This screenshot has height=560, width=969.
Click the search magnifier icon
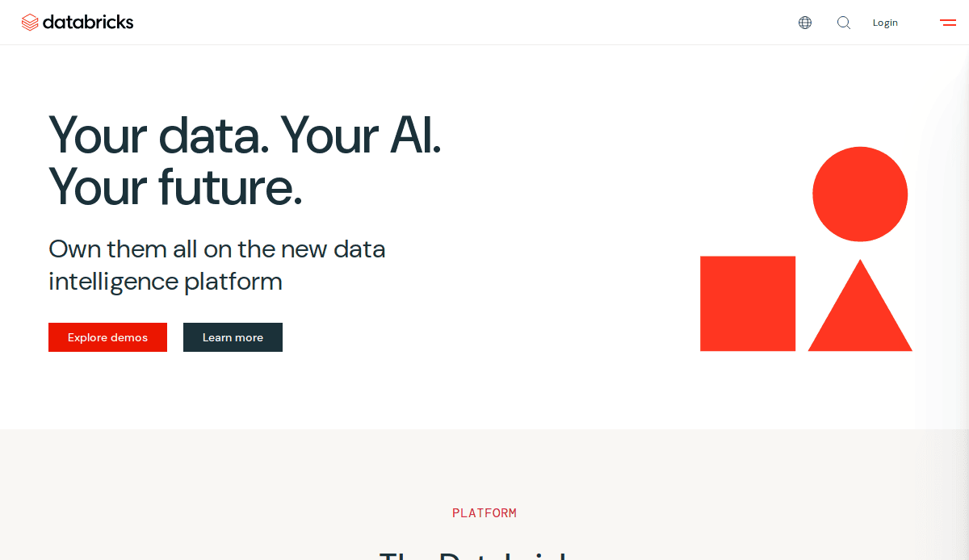[x=843, y=23]
